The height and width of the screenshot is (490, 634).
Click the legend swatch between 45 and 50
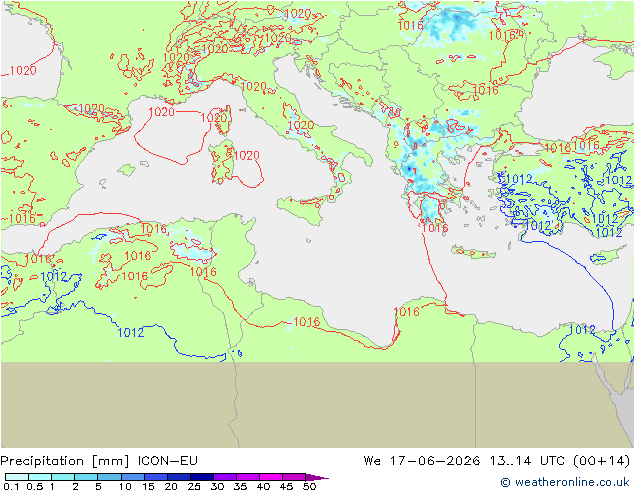tap(294, 477)
